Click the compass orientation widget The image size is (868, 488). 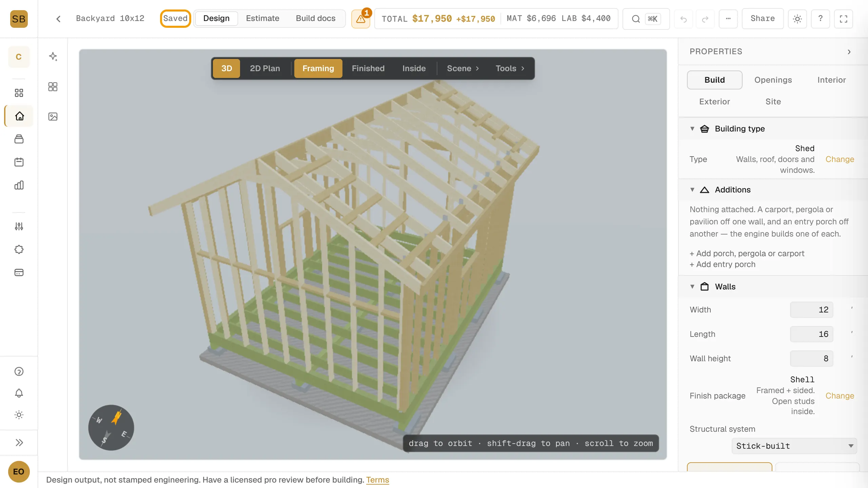click(111, 428)
